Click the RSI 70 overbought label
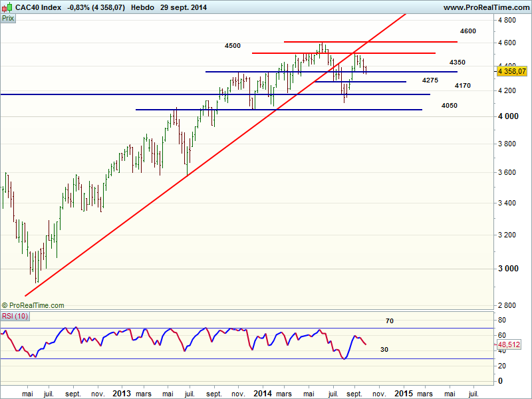 point(390,321)
